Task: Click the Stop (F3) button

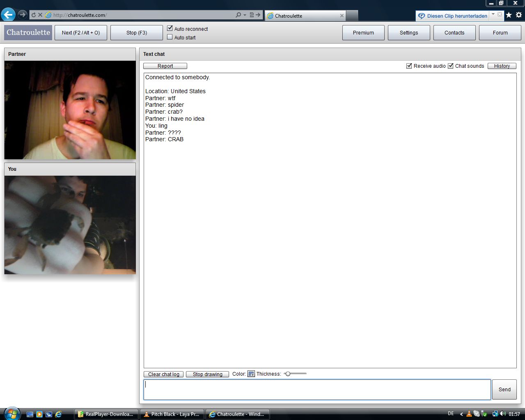Action: (x=137, y=32)
